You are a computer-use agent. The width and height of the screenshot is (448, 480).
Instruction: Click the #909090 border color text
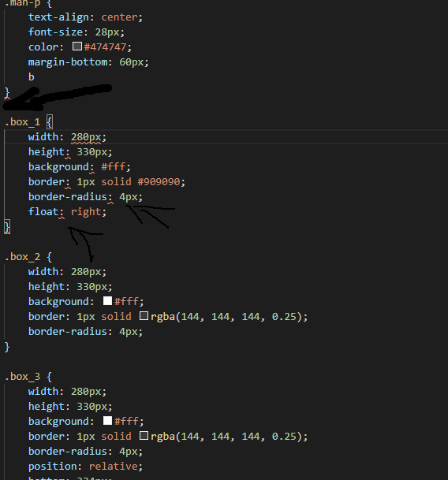pos(159,181)
